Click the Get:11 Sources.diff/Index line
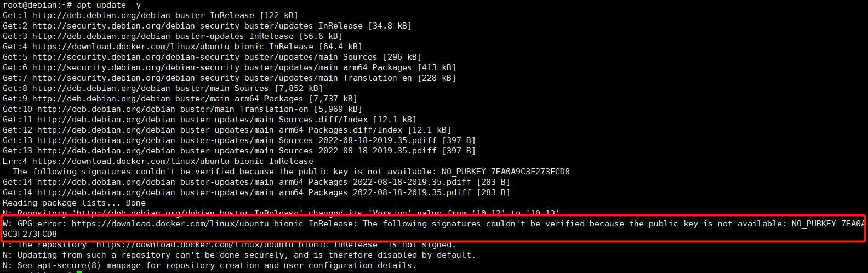 209,120
